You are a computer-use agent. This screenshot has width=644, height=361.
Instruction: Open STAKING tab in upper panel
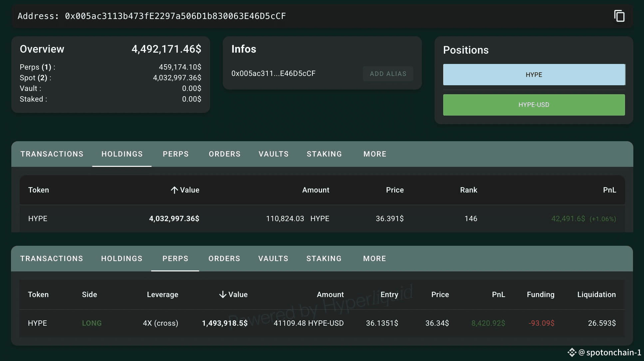click(324, 154)
